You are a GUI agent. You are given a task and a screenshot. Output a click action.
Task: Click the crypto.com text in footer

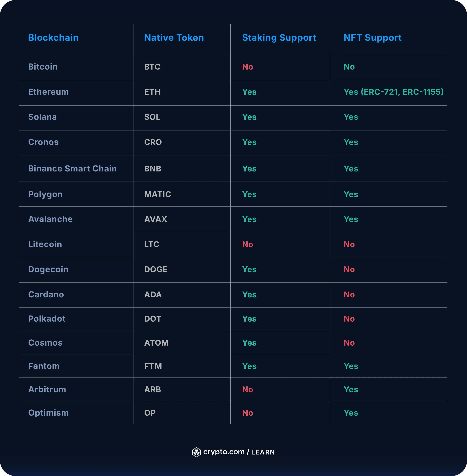[x=224, y=452]
